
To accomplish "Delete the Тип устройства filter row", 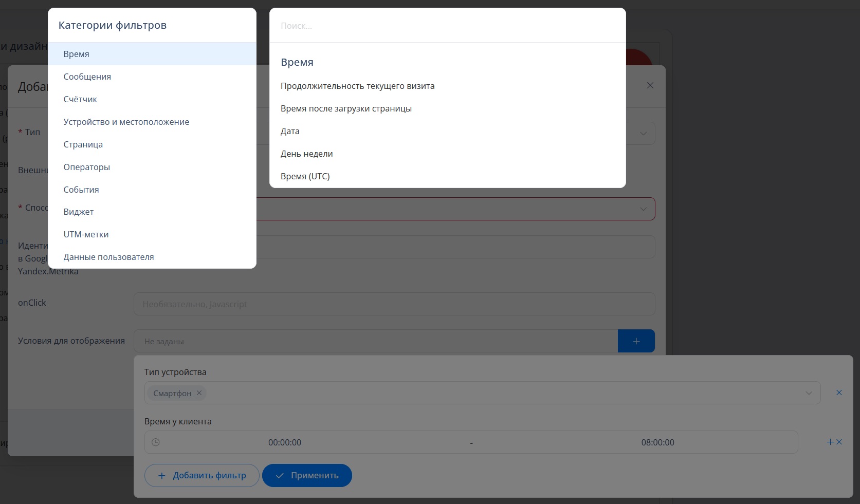I will click(x=839, y=393).
